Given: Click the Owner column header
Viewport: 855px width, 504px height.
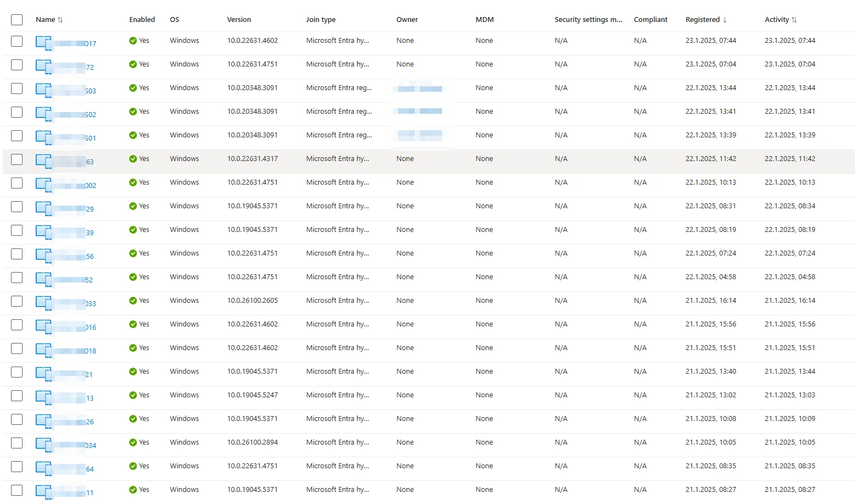Looking at the screenshot, I should pyautogui.click(x=407, y=20).
